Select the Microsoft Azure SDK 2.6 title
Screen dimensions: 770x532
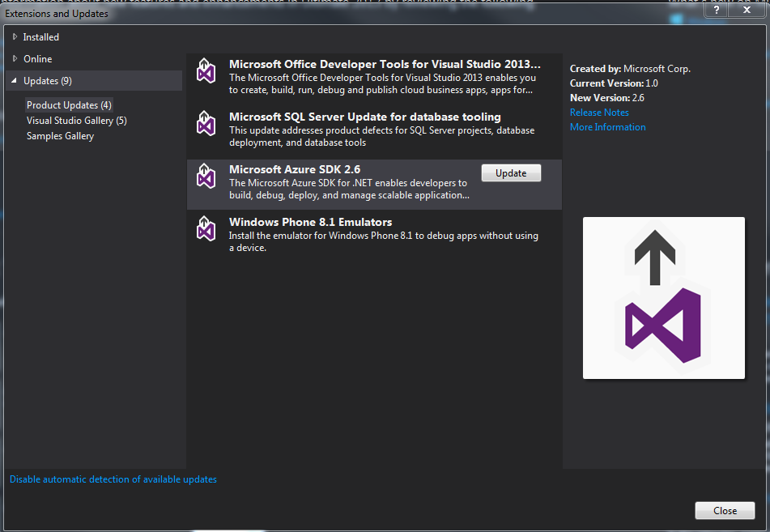pyautogui.click(x=295, y=169)
